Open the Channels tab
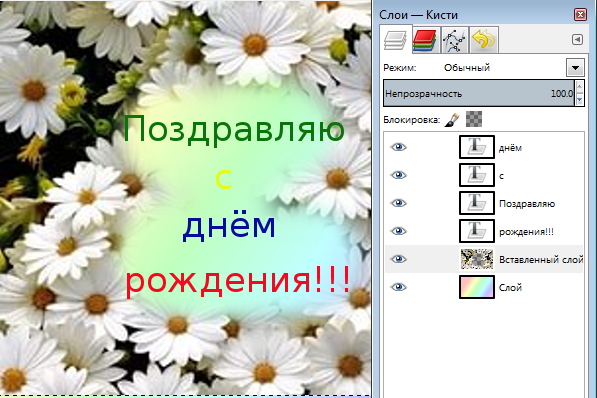The height and width of the screenshot is (398, 597). [x=425, y=40]
